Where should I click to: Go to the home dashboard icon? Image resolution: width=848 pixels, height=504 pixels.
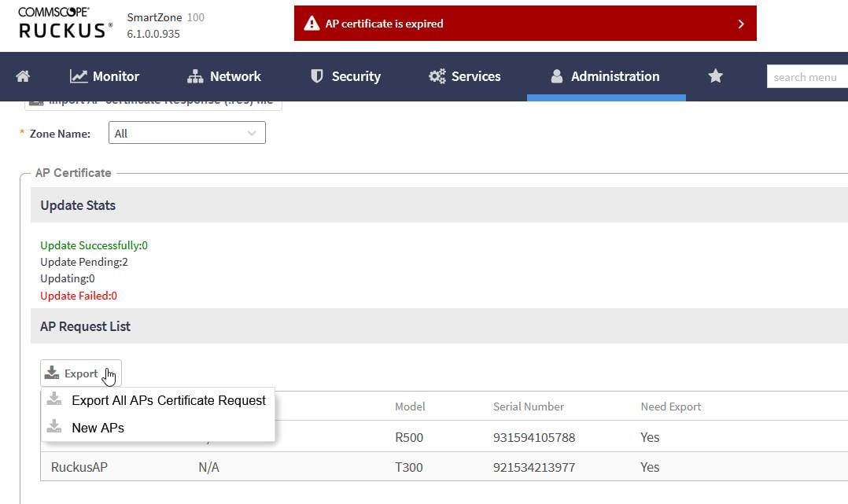click(23, 76)
